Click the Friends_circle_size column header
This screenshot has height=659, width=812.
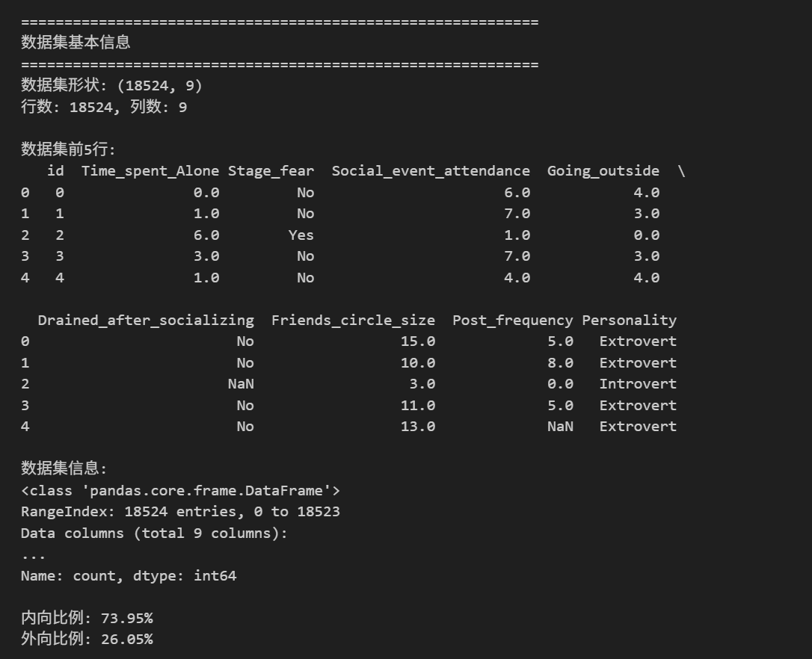(x=353, y=321)
